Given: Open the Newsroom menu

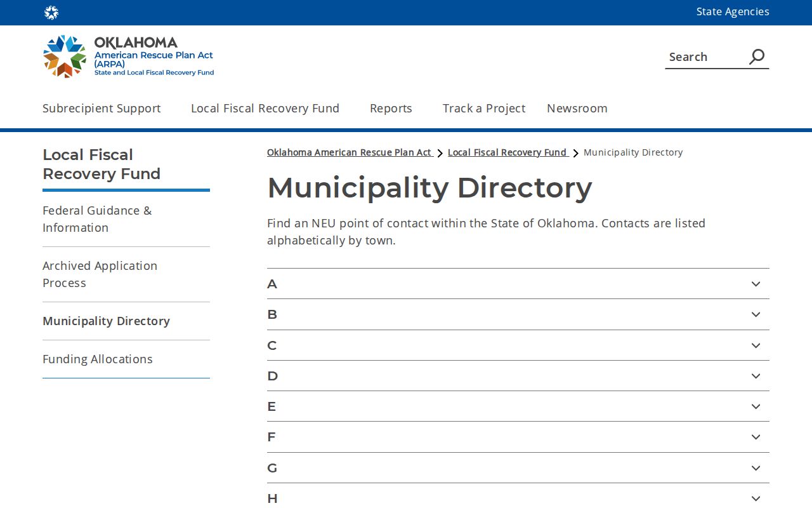Looking at the screenshot, I should [577, 109].
